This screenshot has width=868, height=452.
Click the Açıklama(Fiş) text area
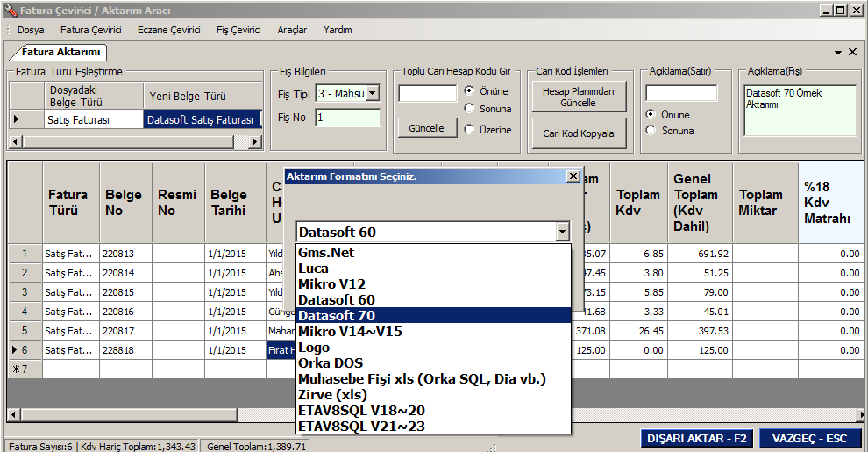[800, 111]
